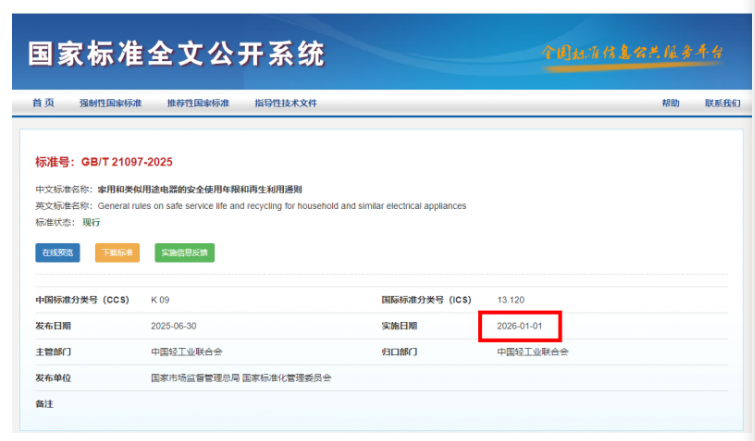755x441 pixels.
Task: Select the standard number GB/T 21097-2025
Action: (105, 162)
